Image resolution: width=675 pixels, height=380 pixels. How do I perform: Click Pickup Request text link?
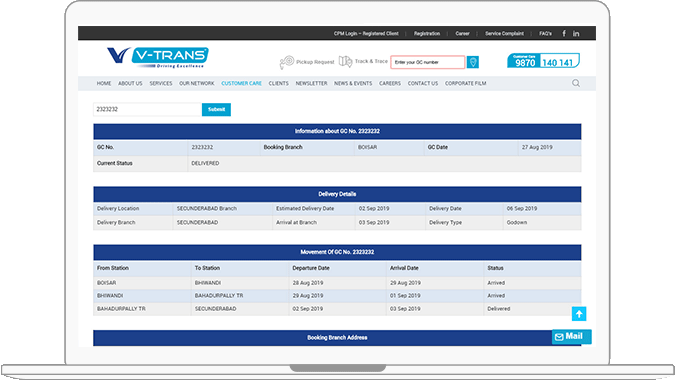315,62
